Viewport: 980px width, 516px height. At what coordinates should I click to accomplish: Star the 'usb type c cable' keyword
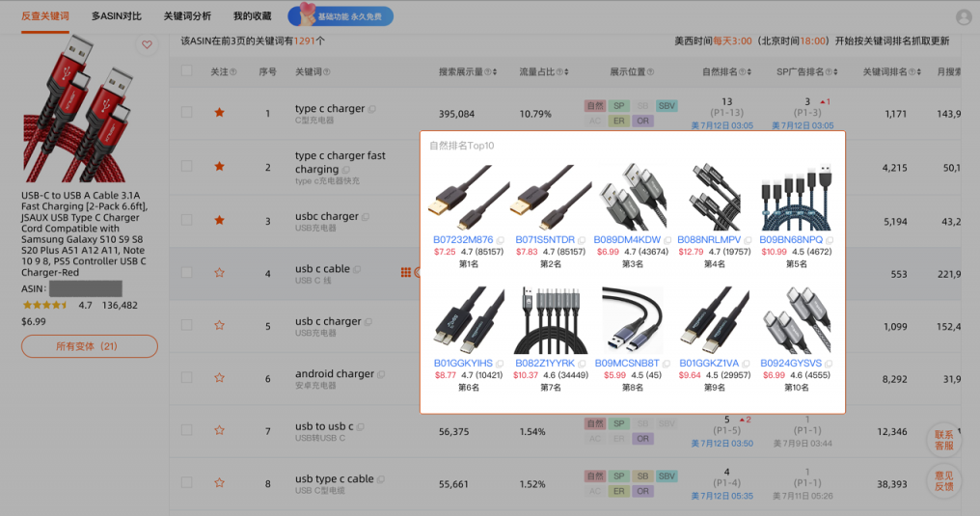pos(219,482)
